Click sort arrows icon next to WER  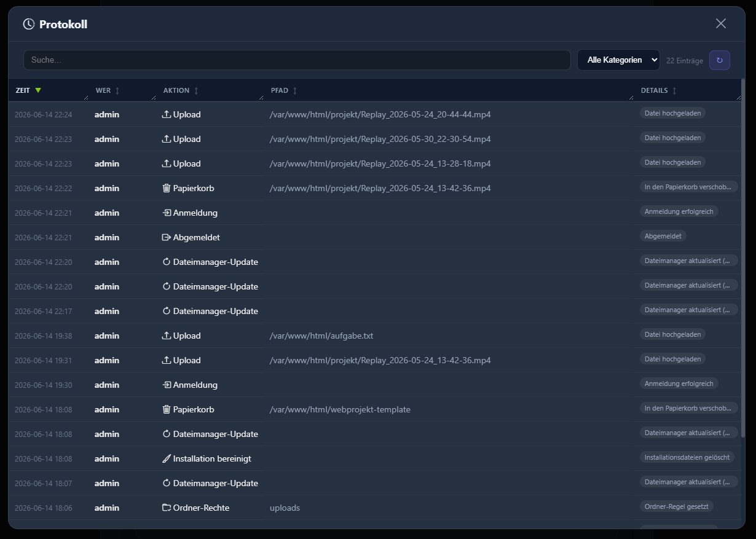[117, 90]
